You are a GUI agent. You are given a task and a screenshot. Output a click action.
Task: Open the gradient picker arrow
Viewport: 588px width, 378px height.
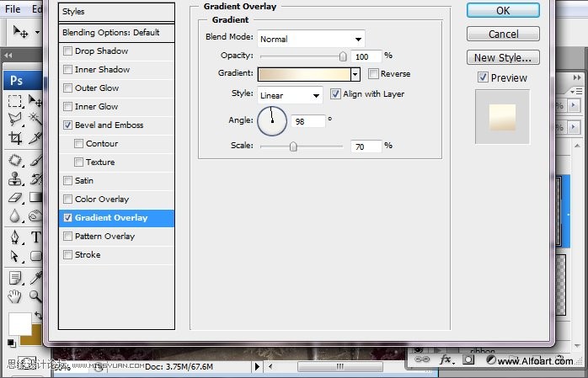click(x=355, y=74)
